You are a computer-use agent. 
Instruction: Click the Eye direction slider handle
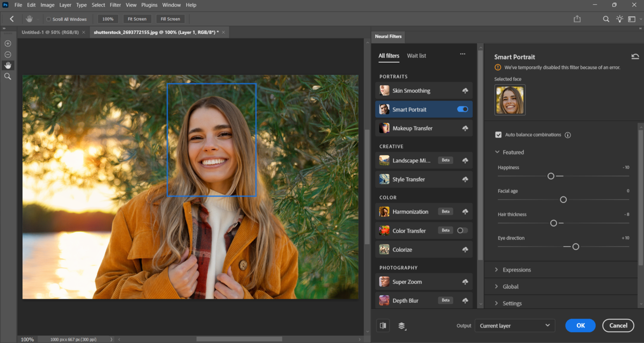point(576,246)
